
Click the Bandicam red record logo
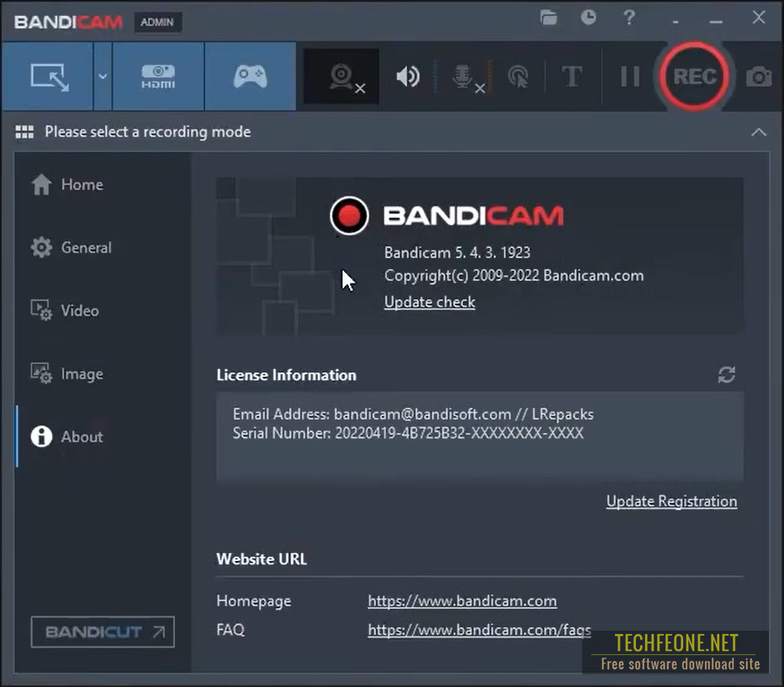(349, 215)
